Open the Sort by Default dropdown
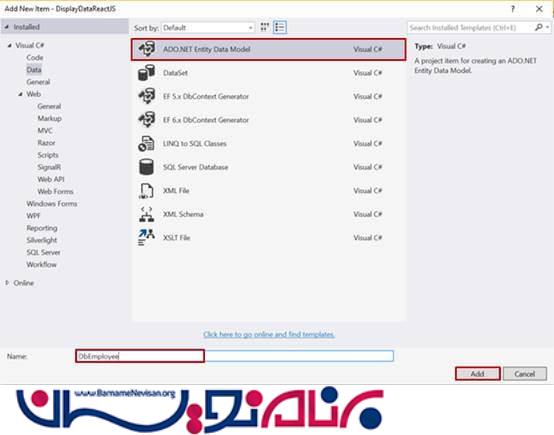This screenshot has width=554, height=435. pyautogui.click(x=207, y=28)
